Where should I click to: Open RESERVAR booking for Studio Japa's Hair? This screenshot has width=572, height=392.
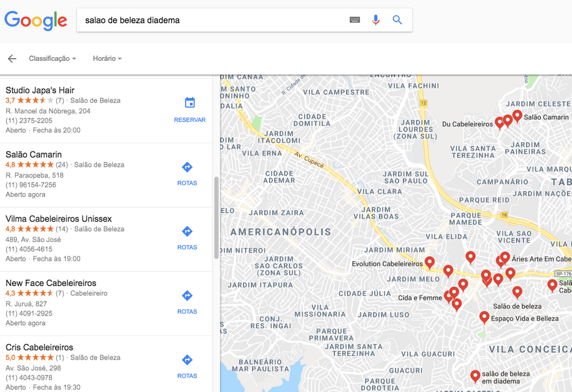click(190, 110)
